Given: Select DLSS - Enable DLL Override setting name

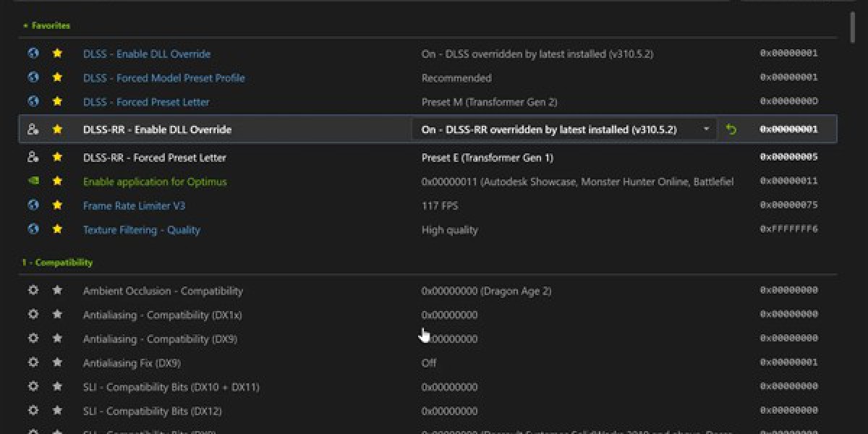Looking at the screenshot, I should tap(147, 54).
